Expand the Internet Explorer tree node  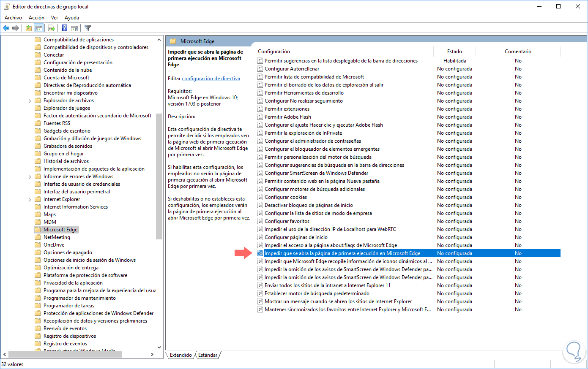coord(30,199)
